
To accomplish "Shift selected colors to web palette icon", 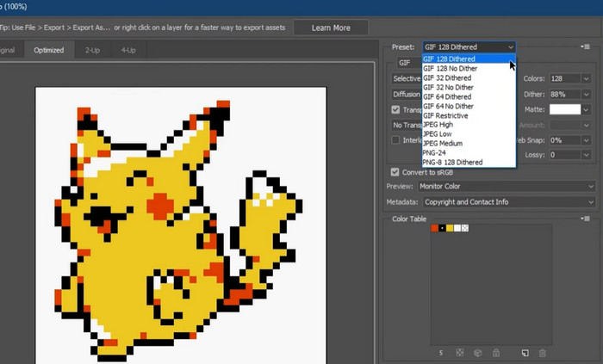I will (x=477, y=353).
